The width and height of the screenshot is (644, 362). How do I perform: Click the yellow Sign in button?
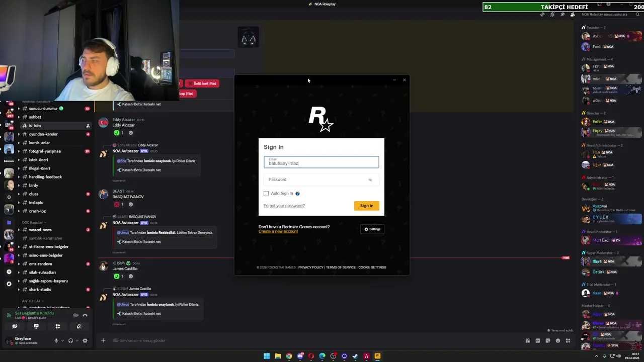click(x=367, y=206)
